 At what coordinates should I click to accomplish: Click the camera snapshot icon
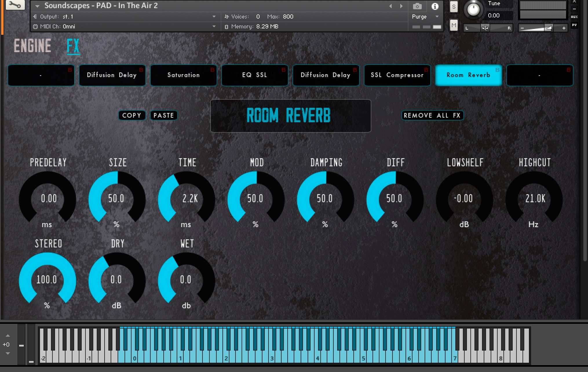417,6
